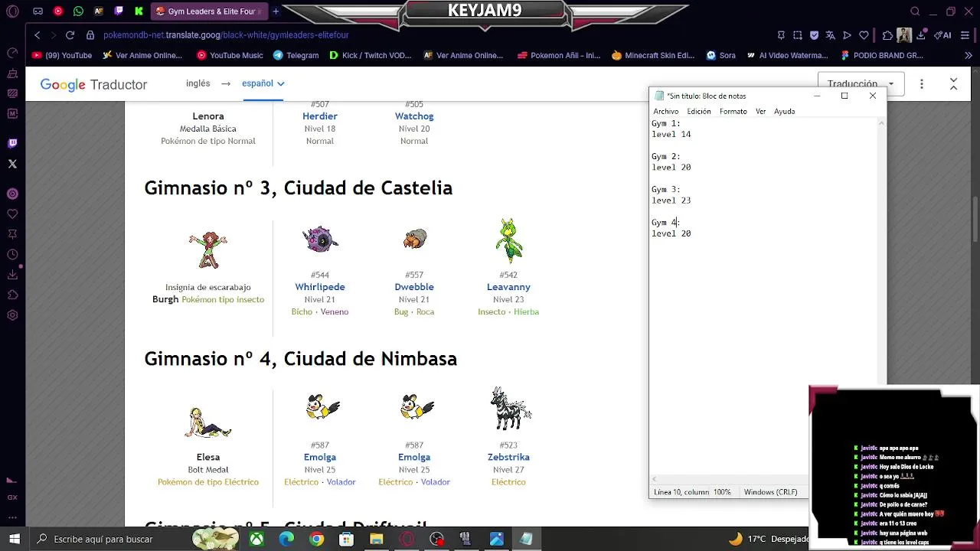This screenshot has height=551, width=980.
Task: Open the pinned Kick tab
Action: [139, 11]
